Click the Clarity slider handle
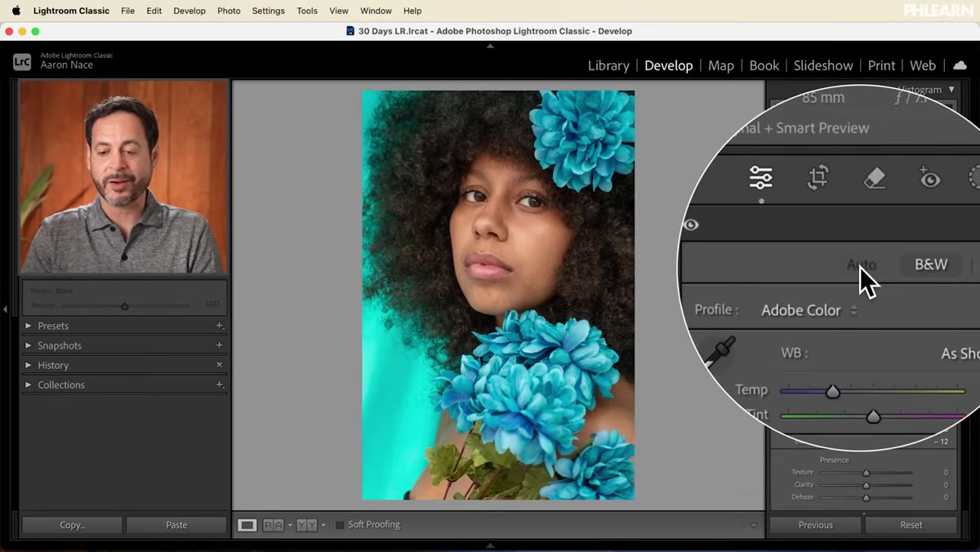 pos(866,485)
